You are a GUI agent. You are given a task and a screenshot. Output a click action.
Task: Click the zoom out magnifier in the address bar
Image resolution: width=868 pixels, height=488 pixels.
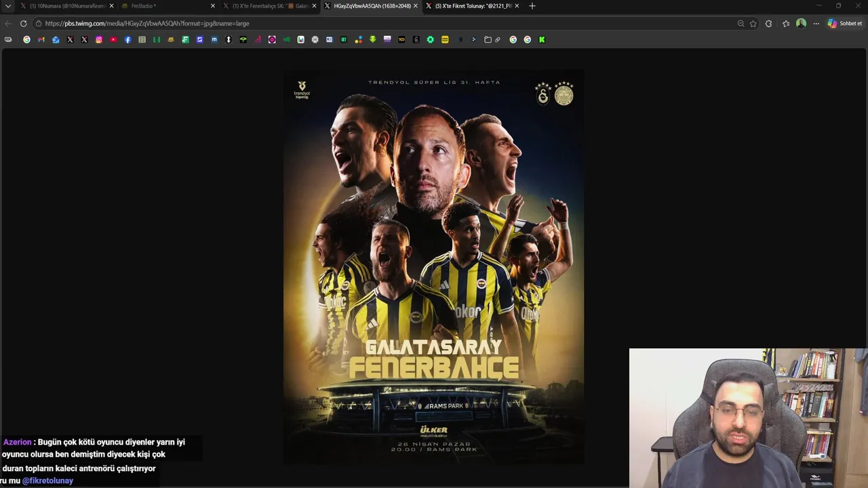(741, 23)
